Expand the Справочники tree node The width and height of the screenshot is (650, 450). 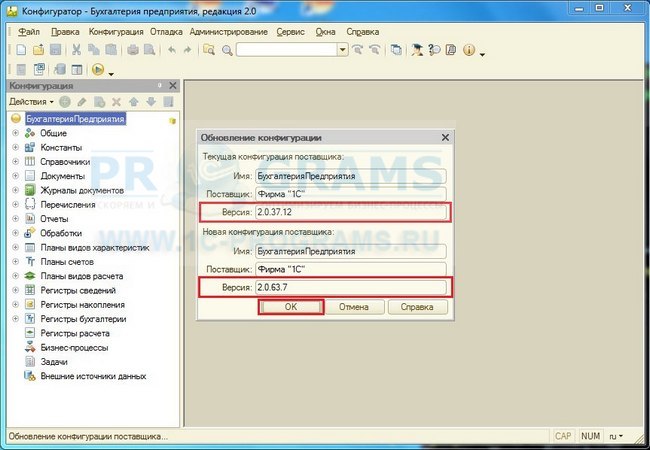[x=15, y=162]
